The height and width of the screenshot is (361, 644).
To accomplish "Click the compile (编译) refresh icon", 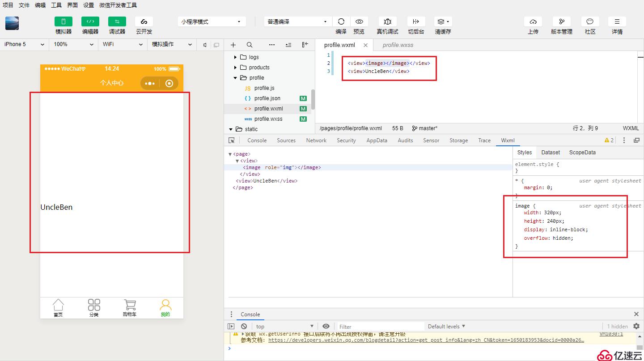I will point(341,21).
